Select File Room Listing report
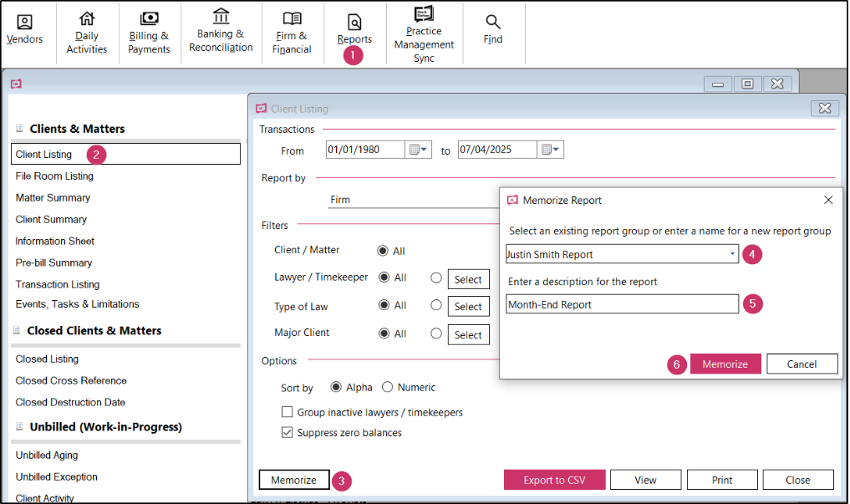The height and width of the screenshot is (504, 850). [x=54, y=176]
